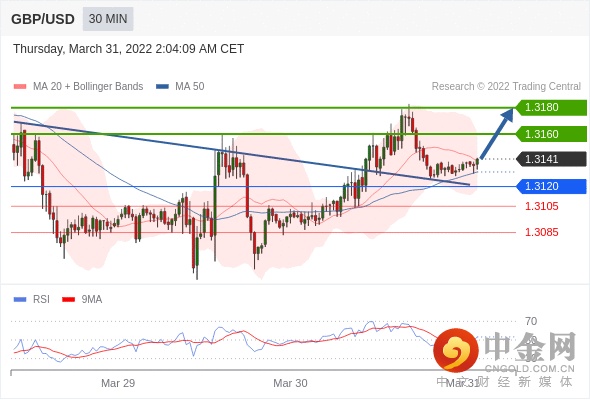Viewport: 590px width, 400px height.
Task: Select the 1.3180 green resistance label
Action: click(551, 107)
